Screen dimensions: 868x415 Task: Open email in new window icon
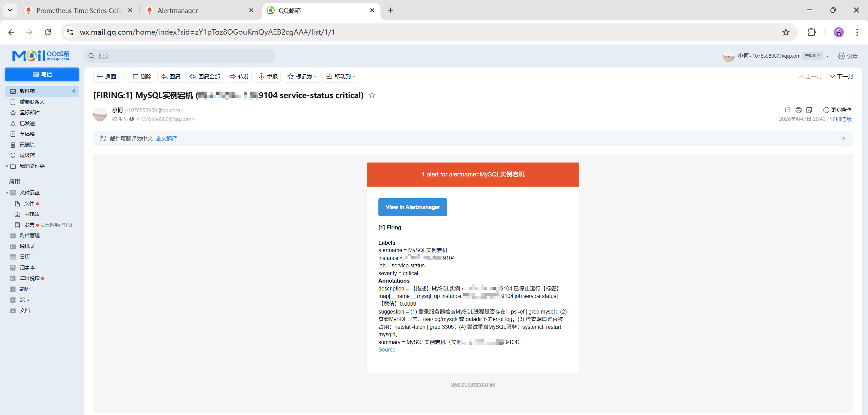point(788,110)
